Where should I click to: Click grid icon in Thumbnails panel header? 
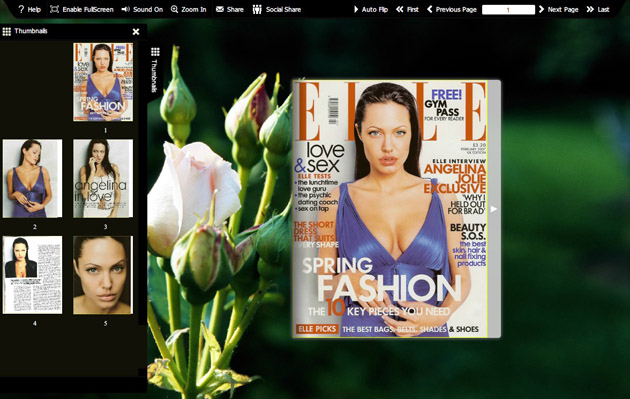6,31
